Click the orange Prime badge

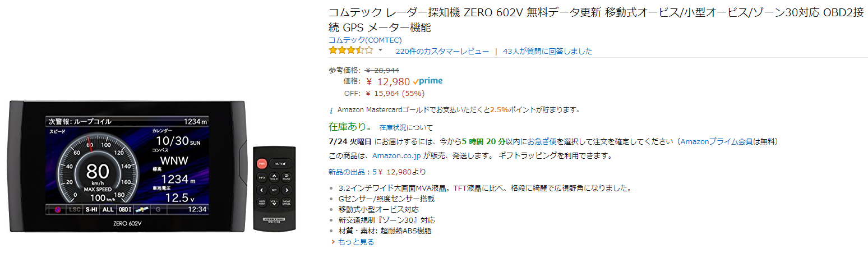(429, 81)
